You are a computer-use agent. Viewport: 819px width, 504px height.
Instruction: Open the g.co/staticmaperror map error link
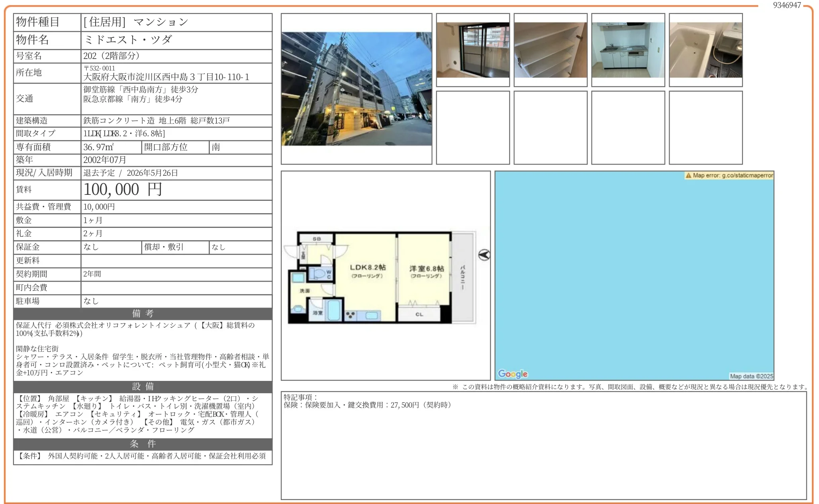[747, 175]
